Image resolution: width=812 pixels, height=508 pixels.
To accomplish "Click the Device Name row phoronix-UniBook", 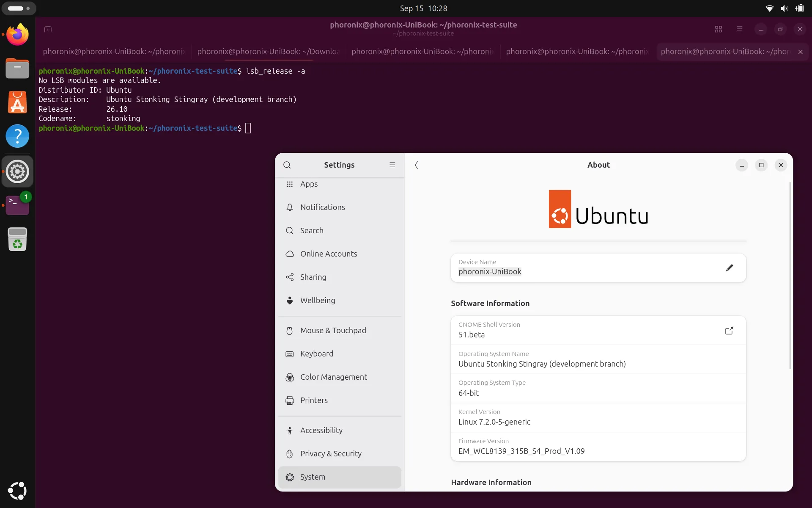I will click(598, 268).
